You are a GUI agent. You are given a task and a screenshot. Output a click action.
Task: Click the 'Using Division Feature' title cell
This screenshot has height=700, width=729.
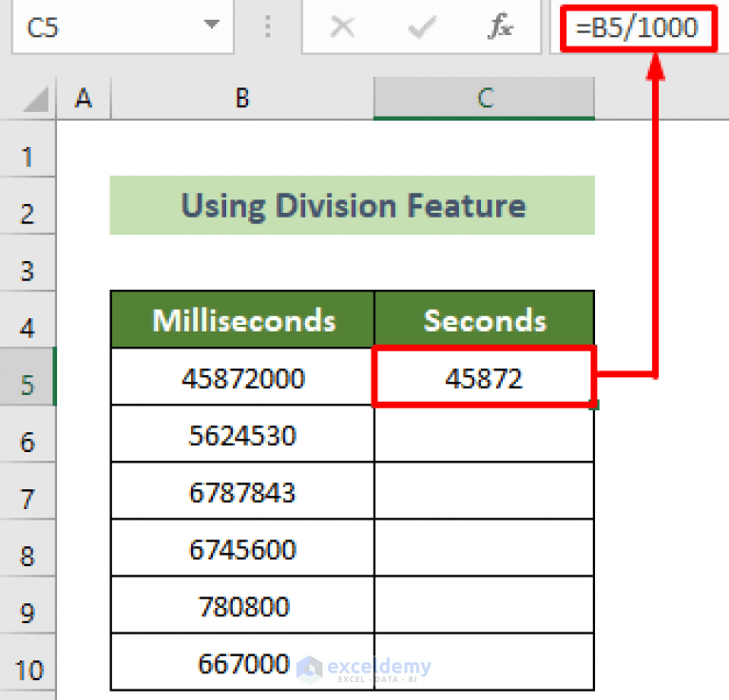click(353, 205)
